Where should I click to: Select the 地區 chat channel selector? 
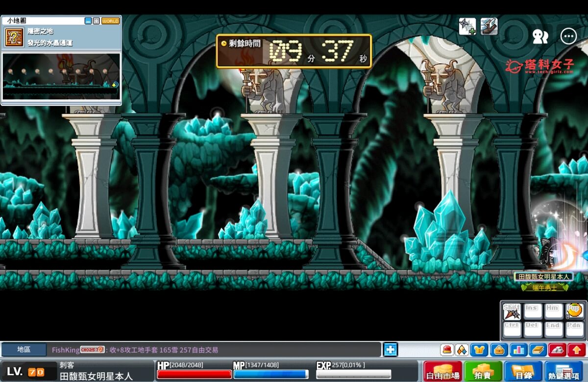(x=24, y=350)
